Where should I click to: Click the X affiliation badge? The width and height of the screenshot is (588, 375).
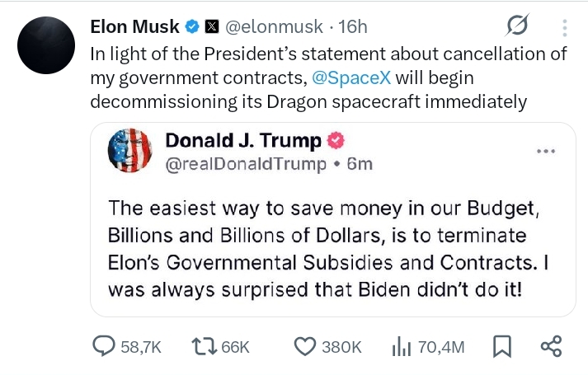tap(211, 27)
